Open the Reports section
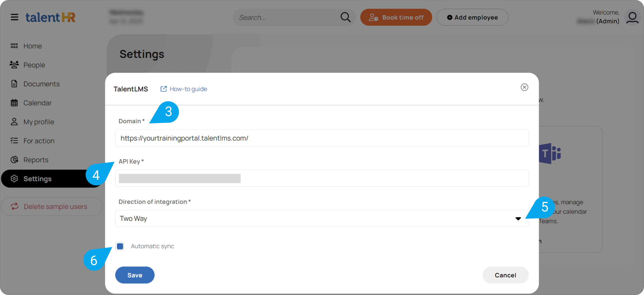Image resolution: width=644 pixels, height=295 pixels. click(x=36, y=160)
